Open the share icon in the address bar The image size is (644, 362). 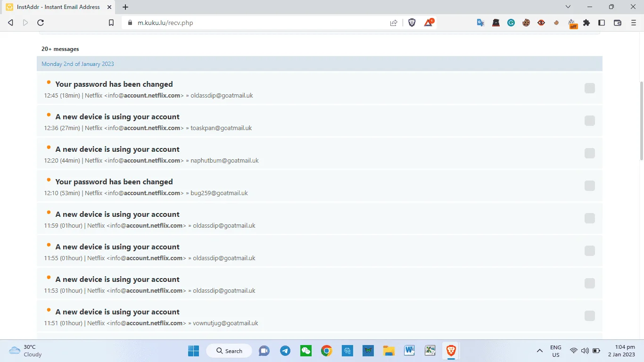(x=394, y=23)
